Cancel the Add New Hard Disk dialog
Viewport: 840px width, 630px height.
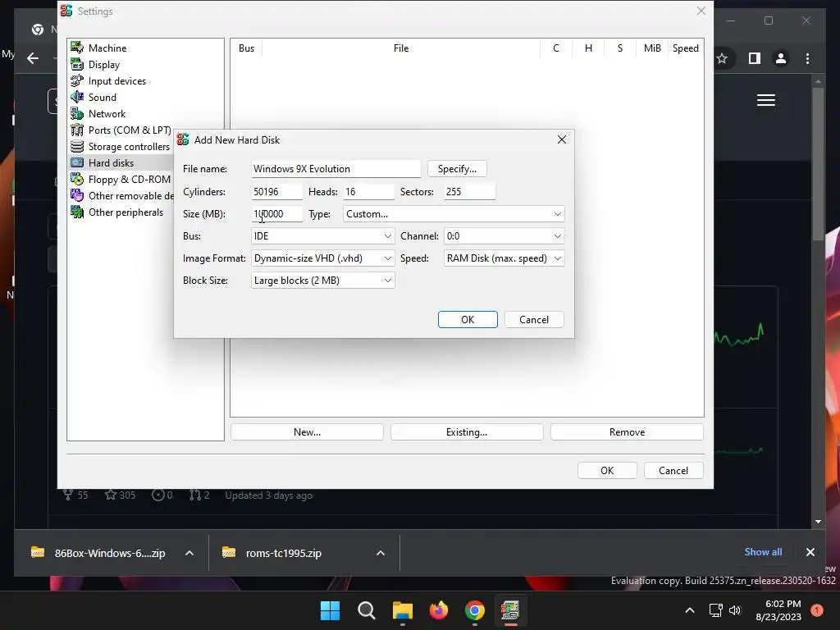point(534,319)
